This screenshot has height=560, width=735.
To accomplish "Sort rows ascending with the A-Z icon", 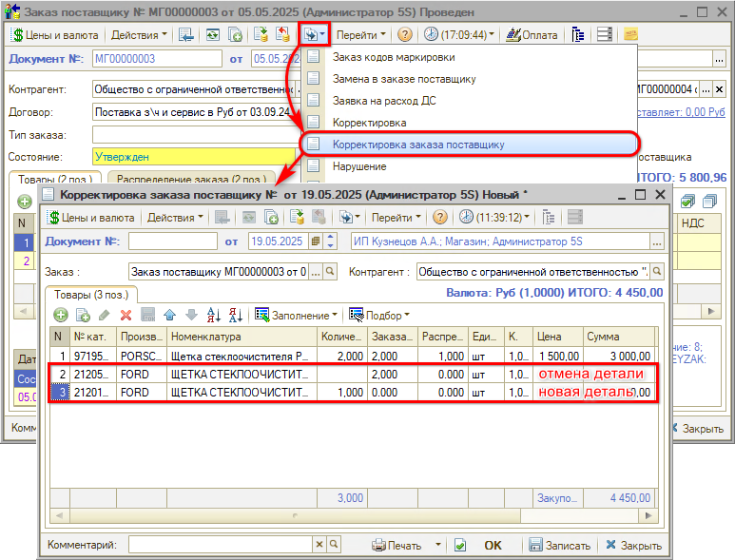I will (x=213, y=315).
